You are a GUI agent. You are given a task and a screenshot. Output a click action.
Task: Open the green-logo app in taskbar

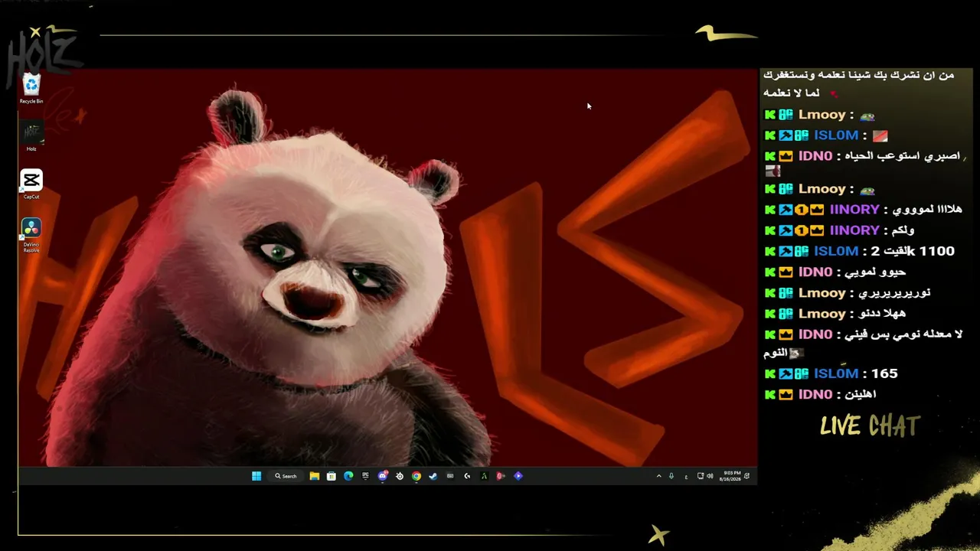tap(484, 476)
